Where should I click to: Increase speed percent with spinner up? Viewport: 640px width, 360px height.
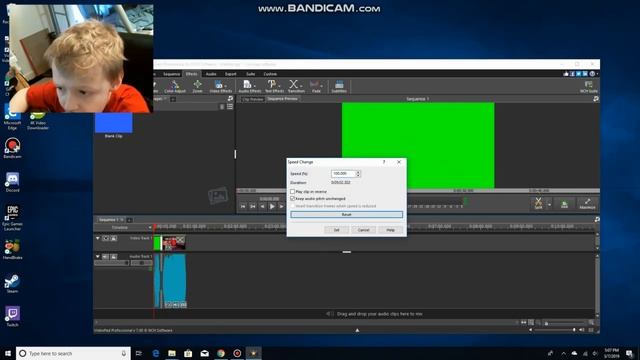(x=358, y=172)
